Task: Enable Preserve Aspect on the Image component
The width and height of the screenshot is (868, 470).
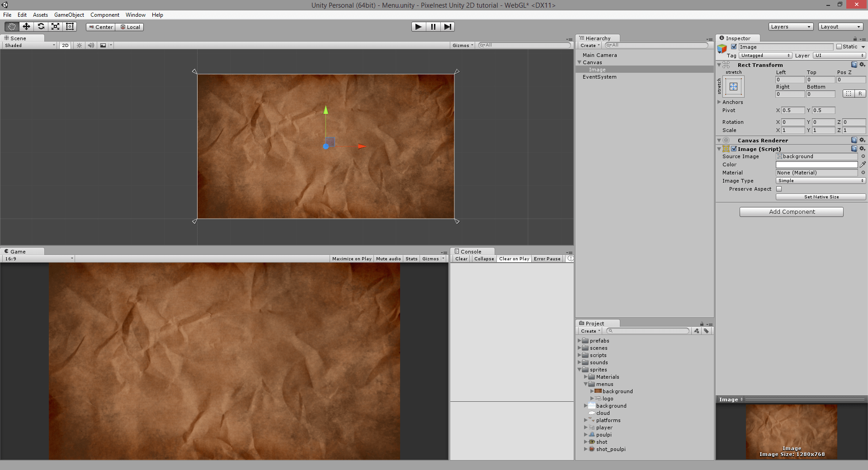Action: 779,189
